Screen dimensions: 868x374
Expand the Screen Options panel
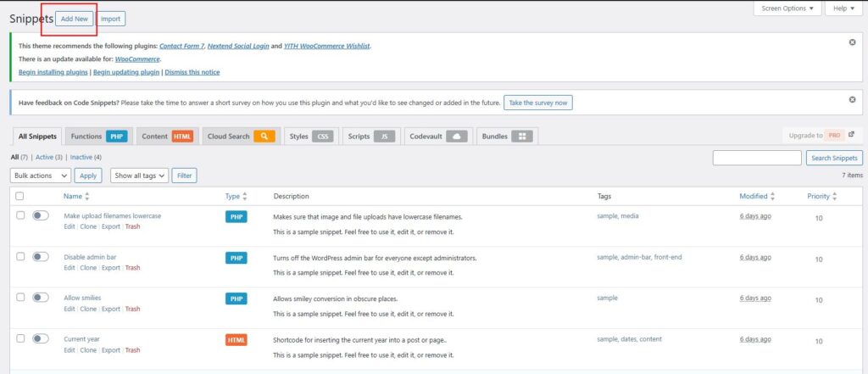[x=787, y=8]
